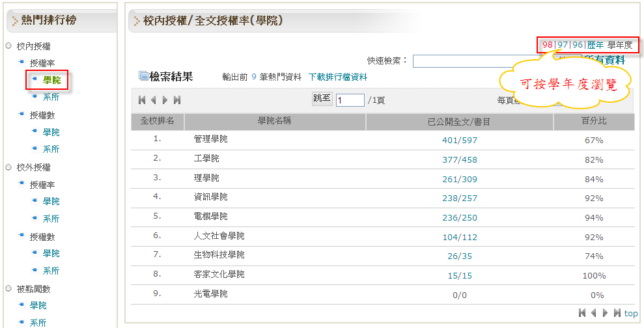Image resolution: width=644 pixels, height=328 pixels.
Task: Go to first page in top pager
Action: [x=142, y=100]
